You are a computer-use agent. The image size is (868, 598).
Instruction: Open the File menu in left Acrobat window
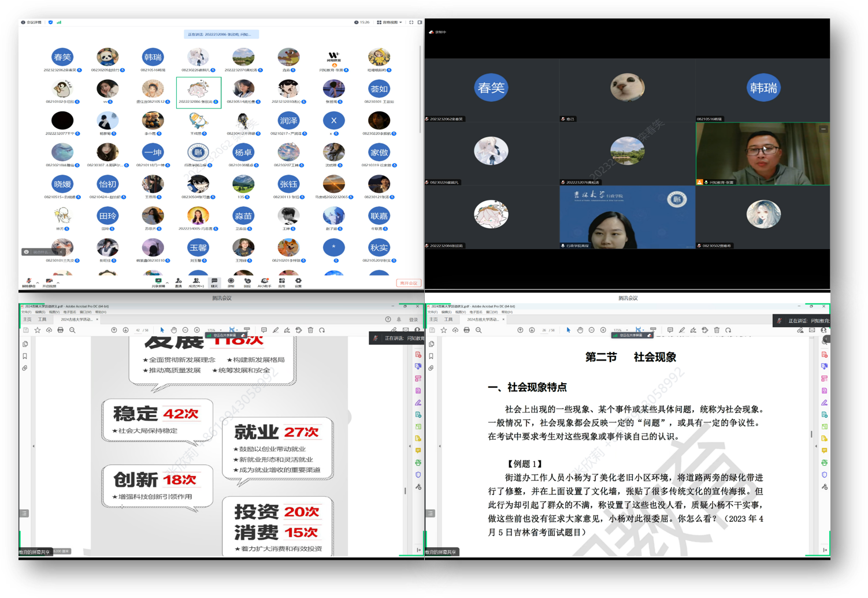pyautogui.click(x=26, y=312)
